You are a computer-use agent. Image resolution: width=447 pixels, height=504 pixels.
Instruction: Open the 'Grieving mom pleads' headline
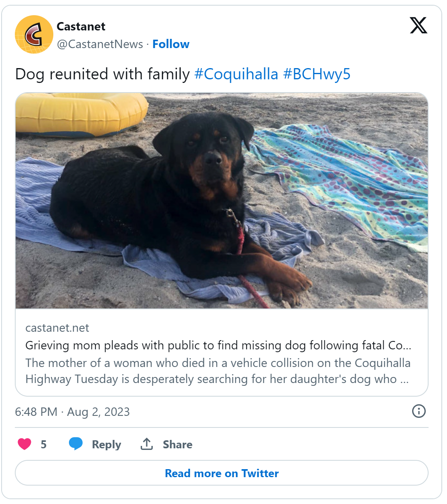[x=218, y=345]
